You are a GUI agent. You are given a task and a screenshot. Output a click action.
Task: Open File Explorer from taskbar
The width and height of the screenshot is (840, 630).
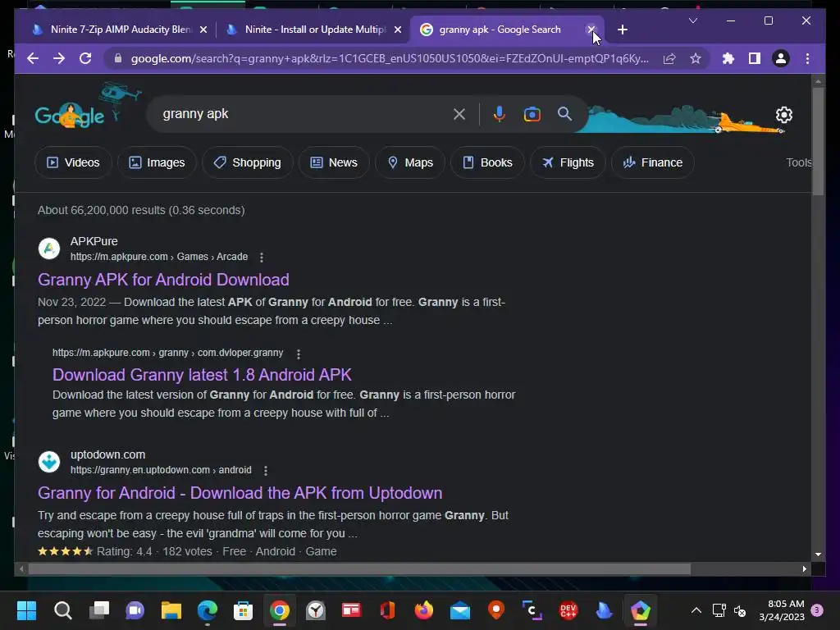click(x=171, y=610)
